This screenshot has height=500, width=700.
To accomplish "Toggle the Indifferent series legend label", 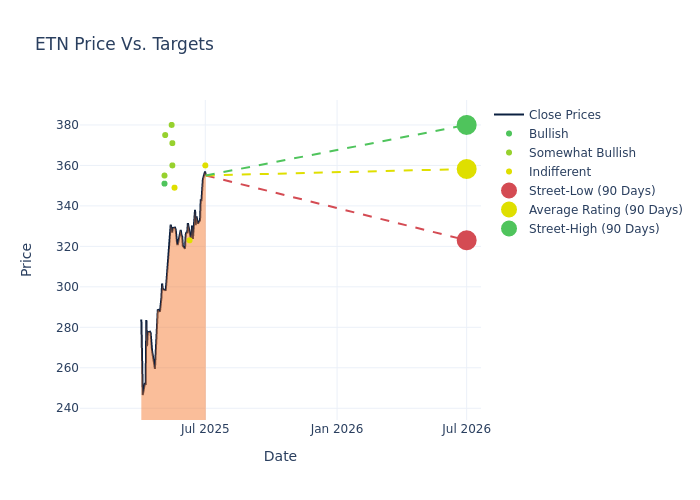I will coord(559,172).
